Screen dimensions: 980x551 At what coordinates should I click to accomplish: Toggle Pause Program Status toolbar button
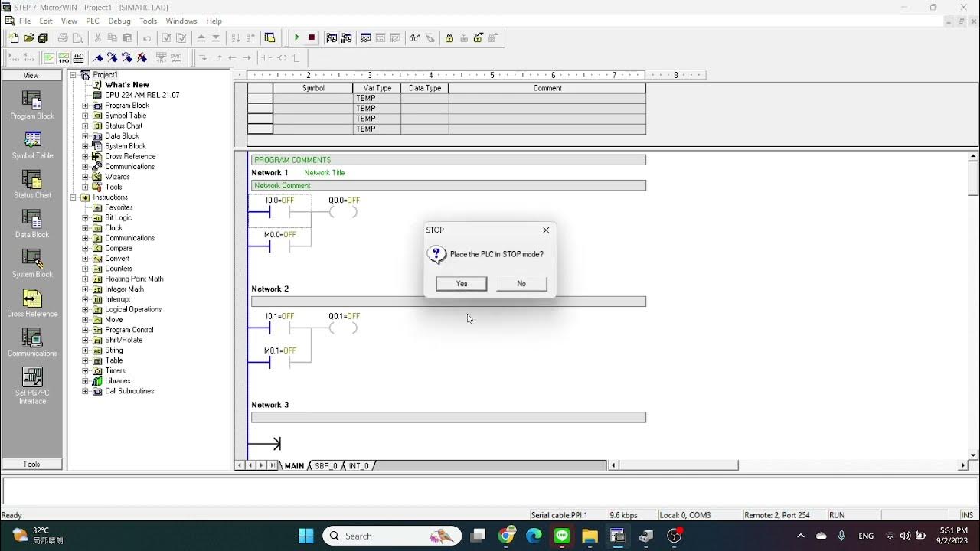point(346,37)
